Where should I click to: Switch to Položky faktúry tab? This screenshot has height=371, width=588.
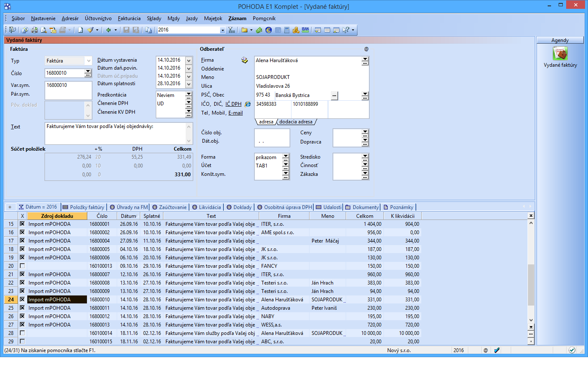pyautogui.click(x=83, y=207)
